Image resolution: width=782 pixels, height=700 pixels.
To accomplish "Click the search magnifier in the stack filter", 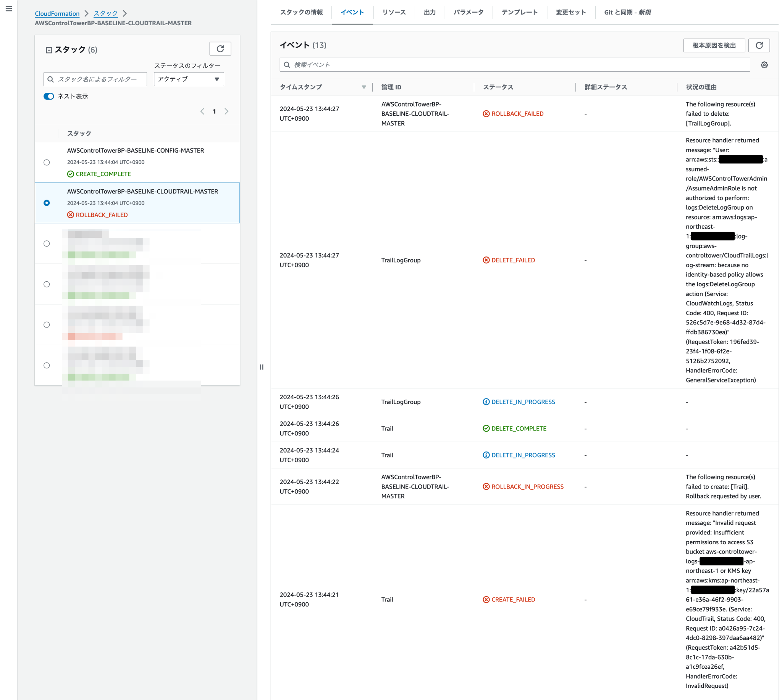I will pyautogui.click(x=51, y=79).
